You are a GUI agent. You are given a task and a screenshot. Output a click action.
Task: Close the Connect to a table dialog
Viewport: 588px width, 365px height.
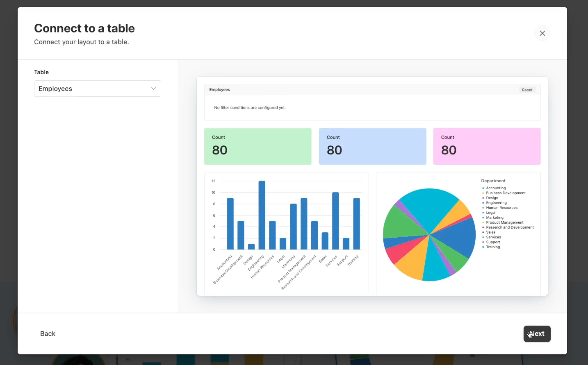click(542, 33)
